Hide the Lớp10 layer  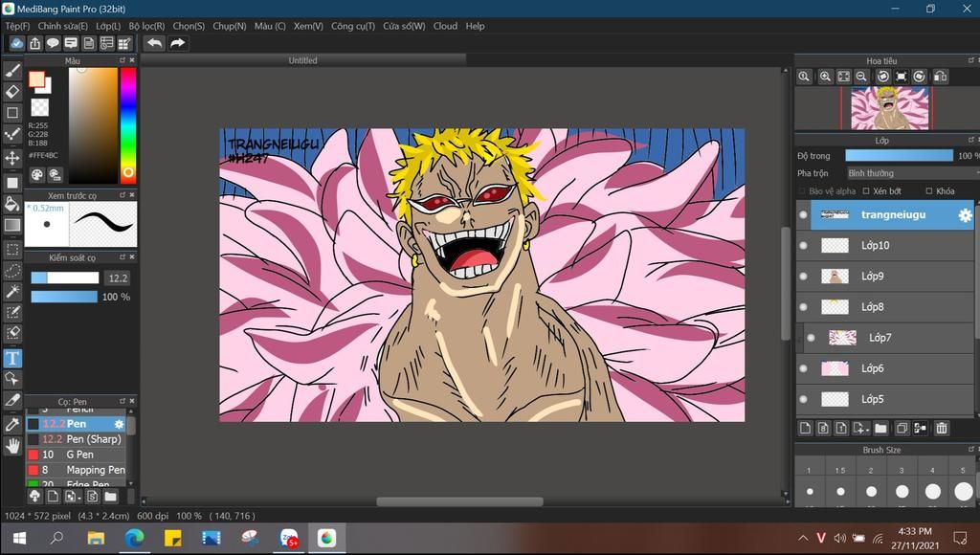click(x=803, y=246)
